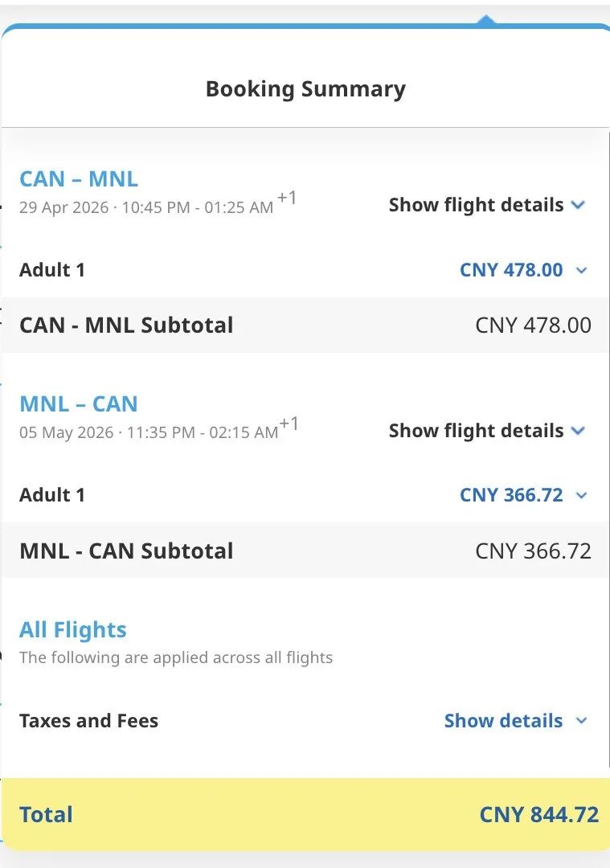The image size is (610, 868).
Task: Select the CAN – MNL route heading
Action: (79, 178)
